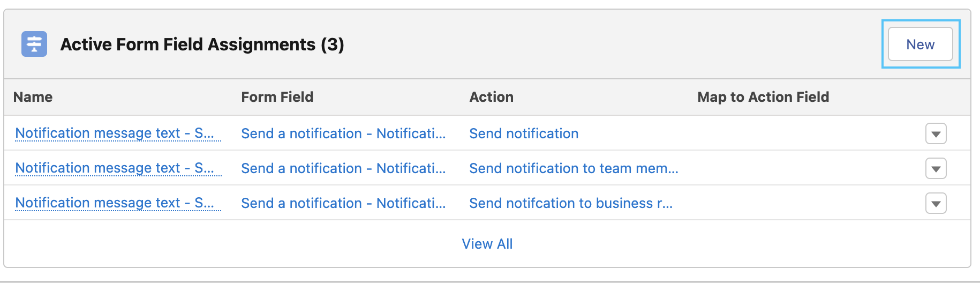980x283 pixels.
Task: Click the Form Field Assignments signpost icon
Action: [x=34, y=44]
